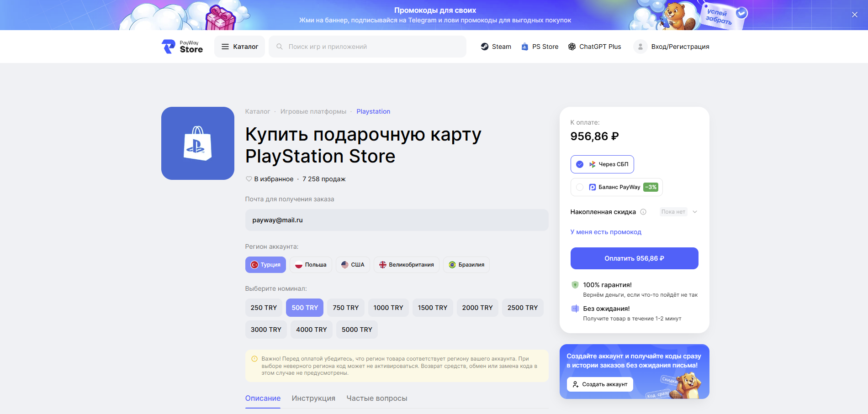This screenshot has height=414, width=868.
Task: Open the Каталог menu
Action: pyautogui.click(x=239, y=47)
